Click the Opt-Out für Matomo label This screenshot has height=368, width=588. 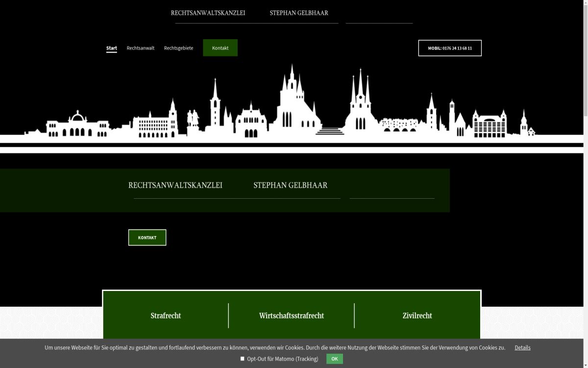282,359
